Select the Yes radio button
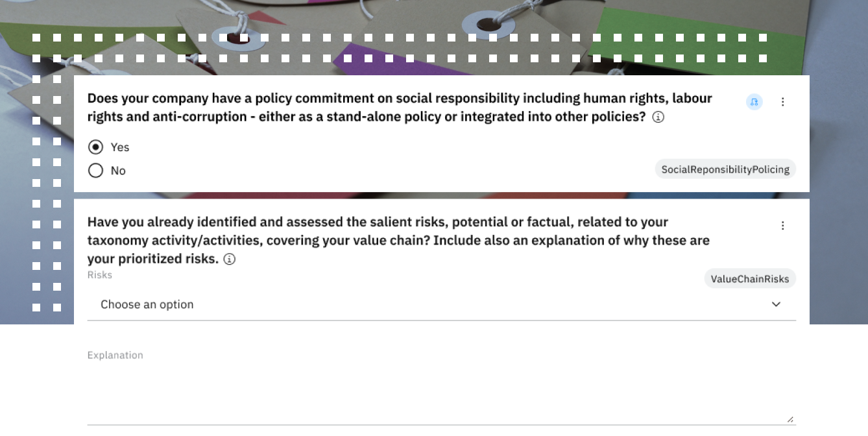The width and height of the screenshot is (868, 436). tap(96, 147)
